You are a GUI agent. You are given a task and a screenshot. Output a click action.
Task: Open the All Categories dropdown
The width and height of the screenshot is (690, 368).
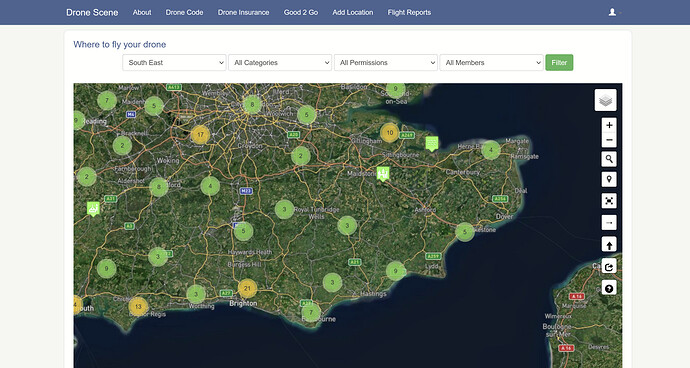[x=280, y=63]
